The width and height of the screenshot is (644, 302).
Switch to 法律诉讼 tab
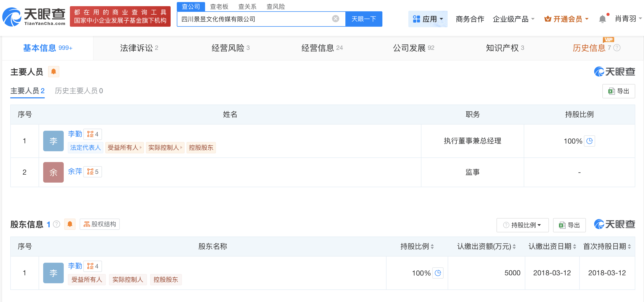139,48
